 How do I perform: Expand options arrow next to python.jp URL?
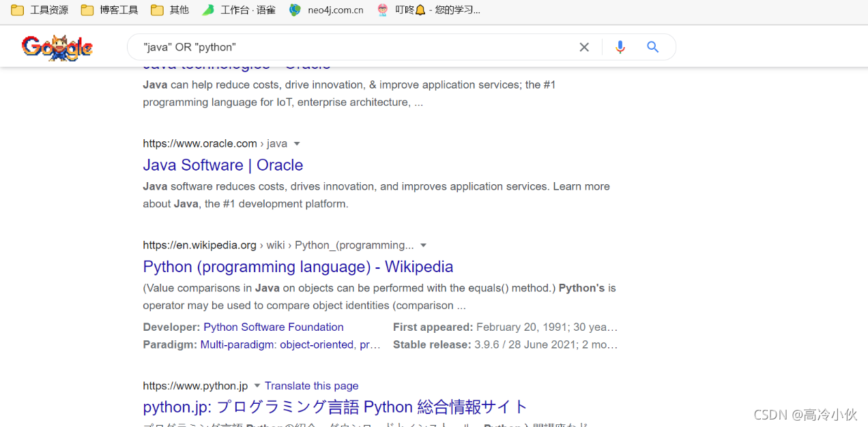(x=257, y=386)
